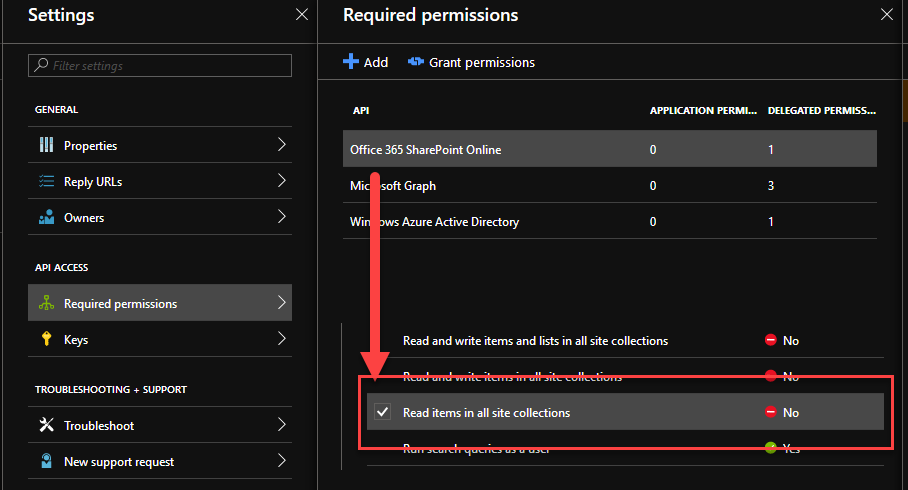Viewport: 908px width, 490px height.
Task: Click the Grant permissions button
Action: 472,62
